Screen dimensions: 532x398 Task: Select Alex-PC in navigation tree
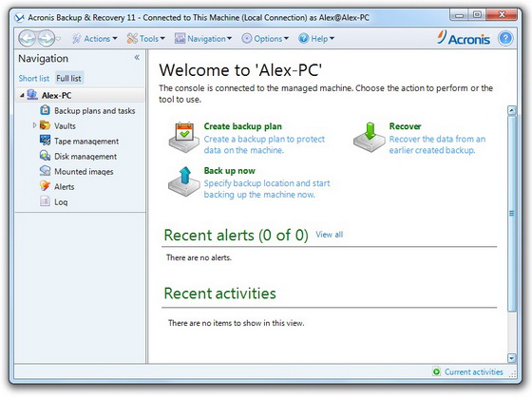(x=57, y=96)
